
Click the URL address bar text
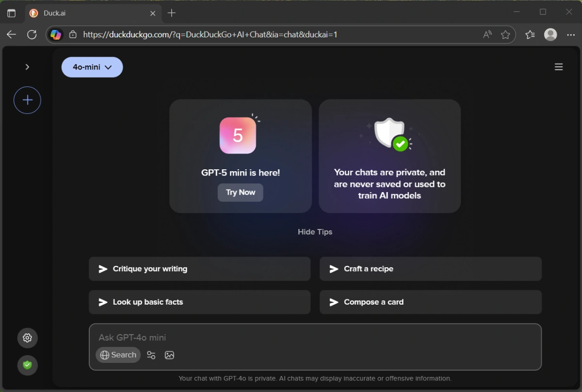click(210, 34)
